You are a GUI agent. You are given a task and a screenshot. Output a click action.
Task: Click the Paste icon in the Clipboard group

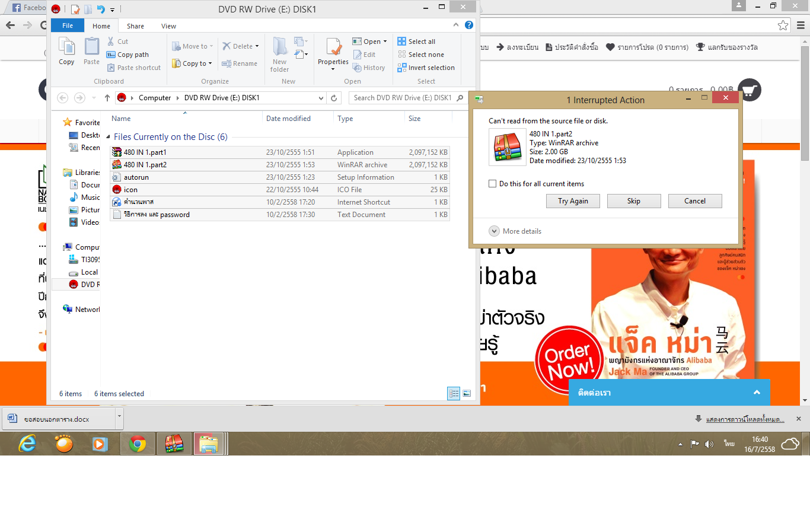91,47
